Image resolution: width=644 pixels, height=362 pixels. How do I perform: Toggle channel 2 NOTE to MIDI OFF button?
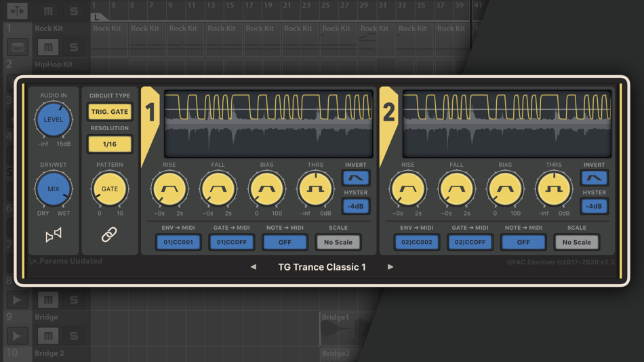(523, 242)
